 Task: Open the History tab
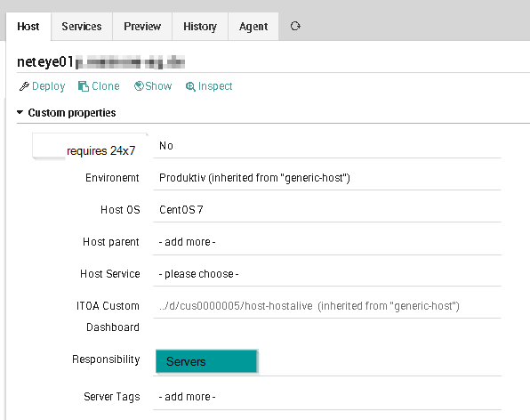pyautogui.click(x=200, y=27)
